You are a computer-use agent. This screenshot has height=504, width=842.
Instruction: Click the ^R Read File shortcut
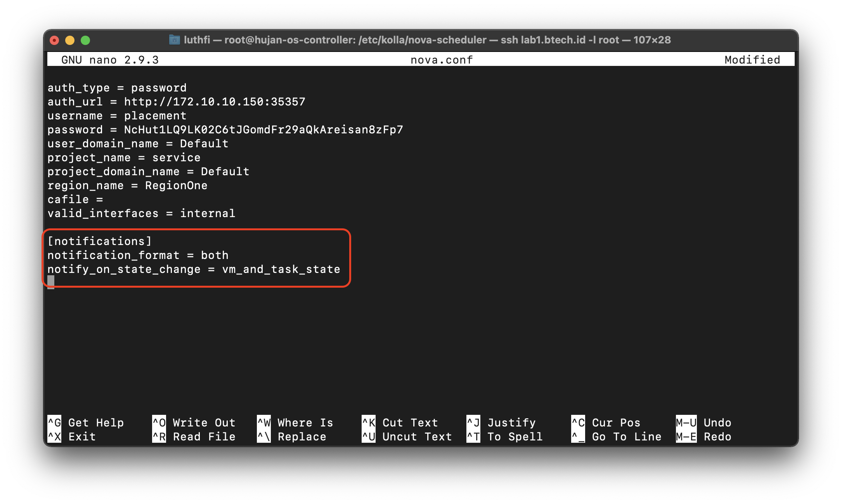pos(194,436)
